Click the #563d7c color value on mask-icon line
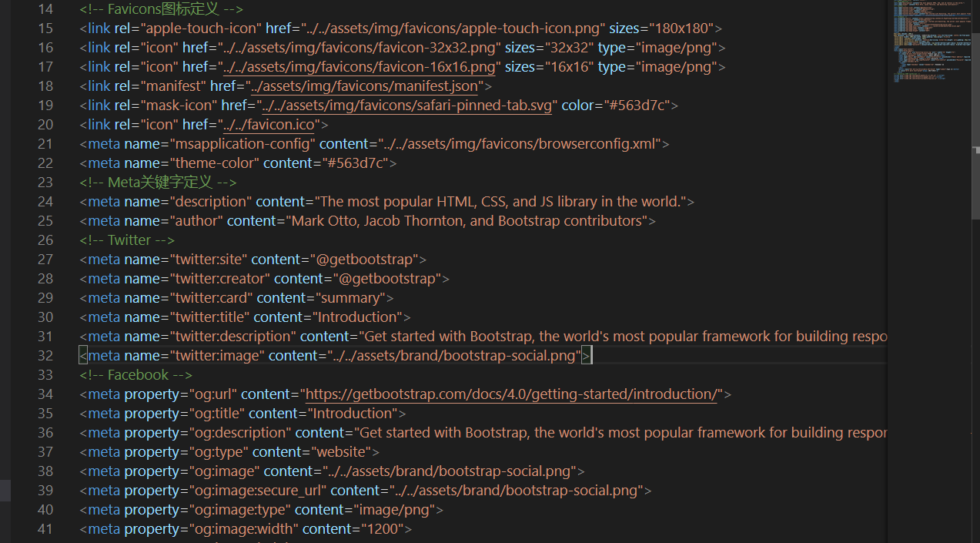The height and width of the screenshot is (543, 980). pyautogui.click(x=636, y=106)
